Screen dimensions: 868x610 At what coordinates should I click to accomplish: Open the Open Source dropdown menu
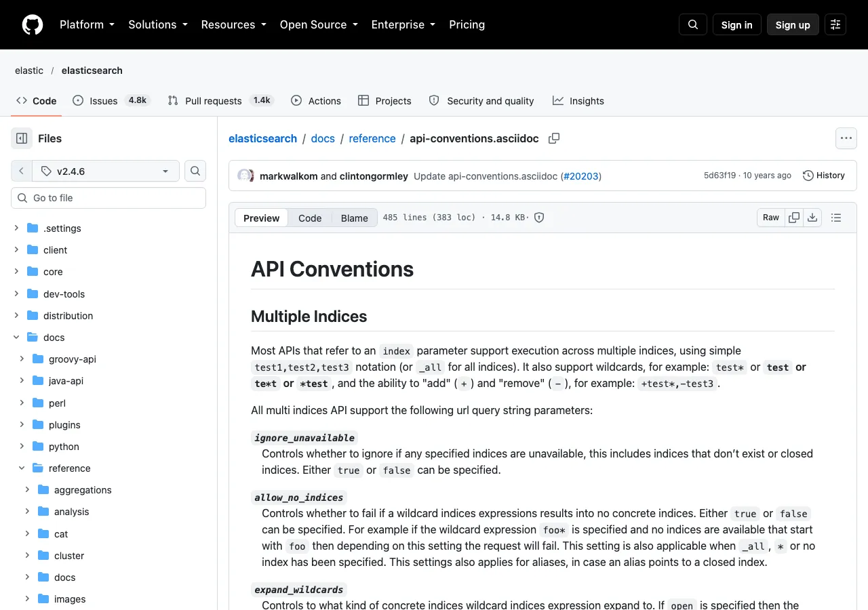pos(319,24)
